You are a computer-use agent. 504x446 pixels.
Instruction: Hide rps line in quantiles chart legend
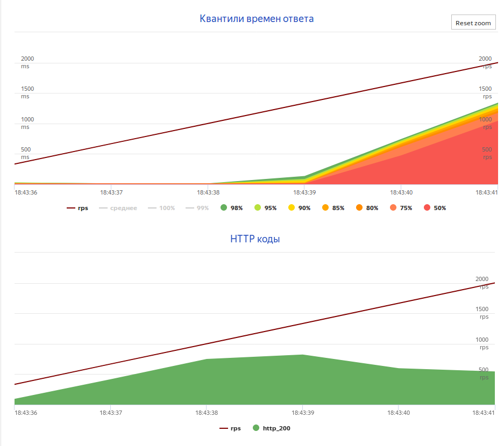(77, 208)
